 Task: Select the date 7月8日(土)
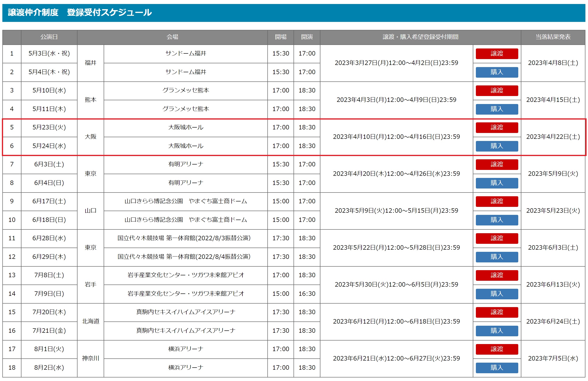point(49,275)
